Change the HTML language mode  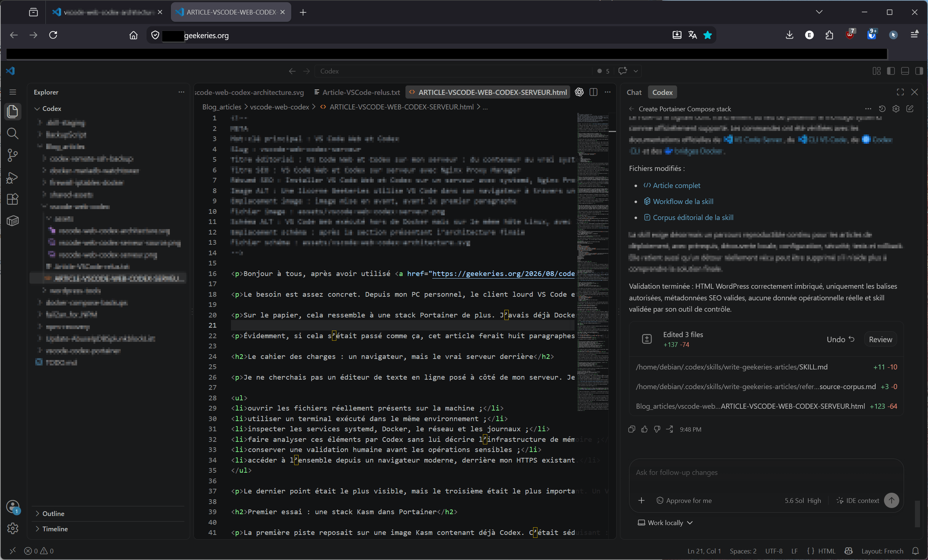827,551
